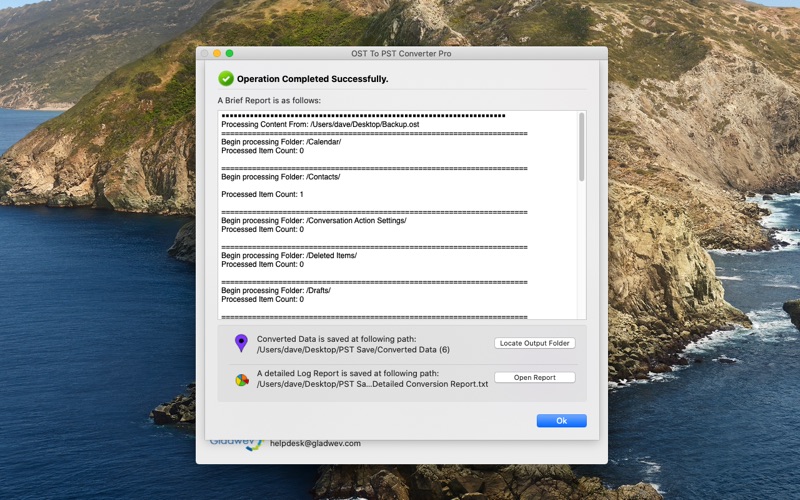The width and height of the screenshot is (800, 500).
Task: Click the report area vertical scrollbar
Action: 582,147
